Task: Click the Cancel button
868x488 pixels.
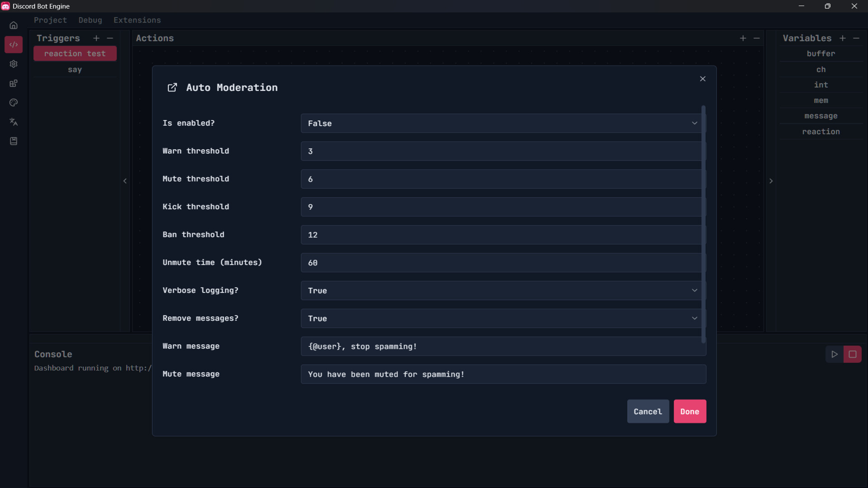Action: pos(648,411)
